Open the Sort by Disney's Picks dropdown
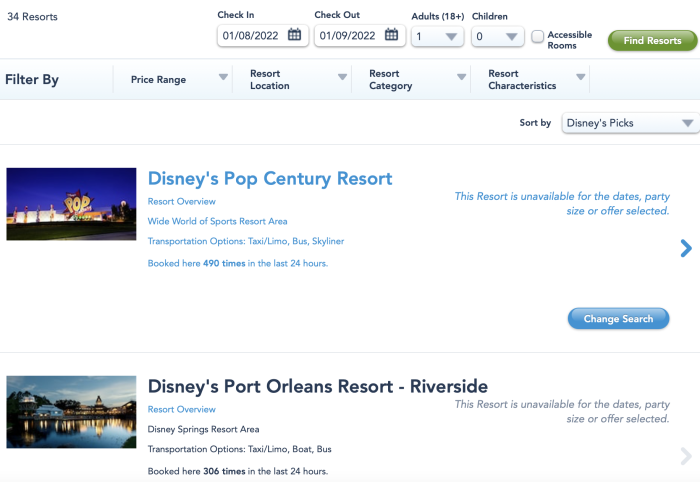This screenshot has width=700, height=482. tap(629, 123)
